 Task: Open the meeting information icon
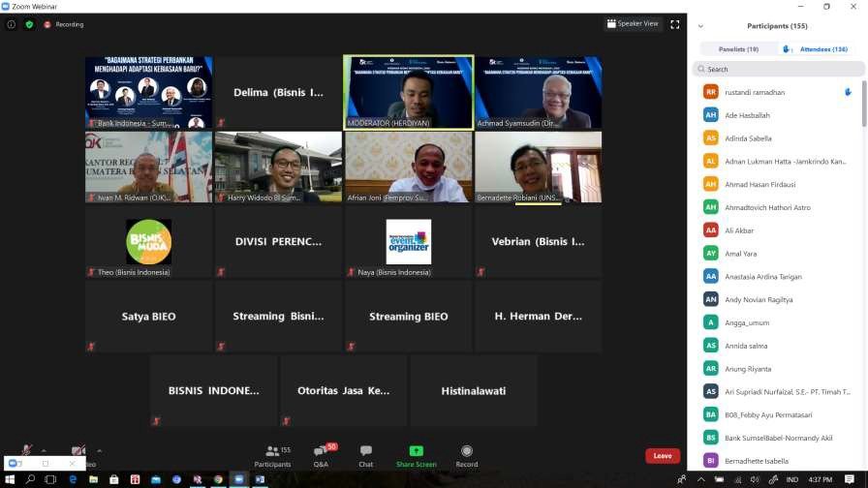point(12,24)
